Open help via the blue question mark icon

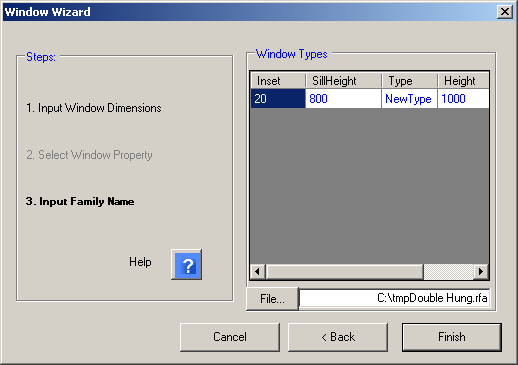click(x=186, y=265)
